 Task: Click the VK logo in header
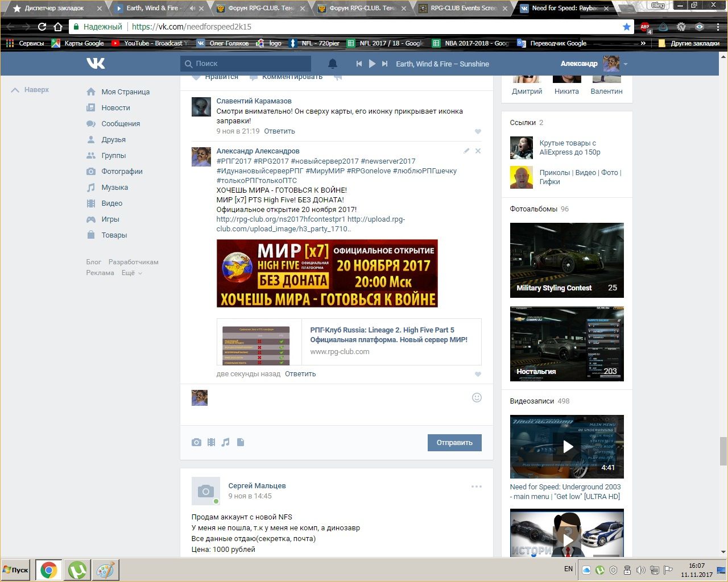(96, 64)
